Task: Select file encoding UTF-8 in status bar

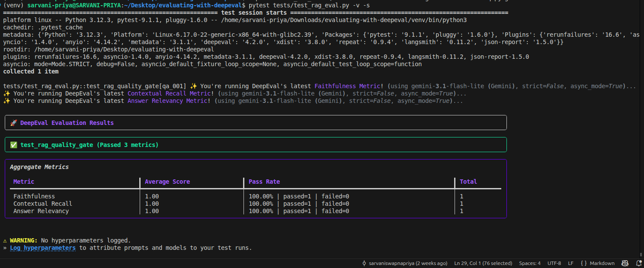Action: tap(554, 263)
